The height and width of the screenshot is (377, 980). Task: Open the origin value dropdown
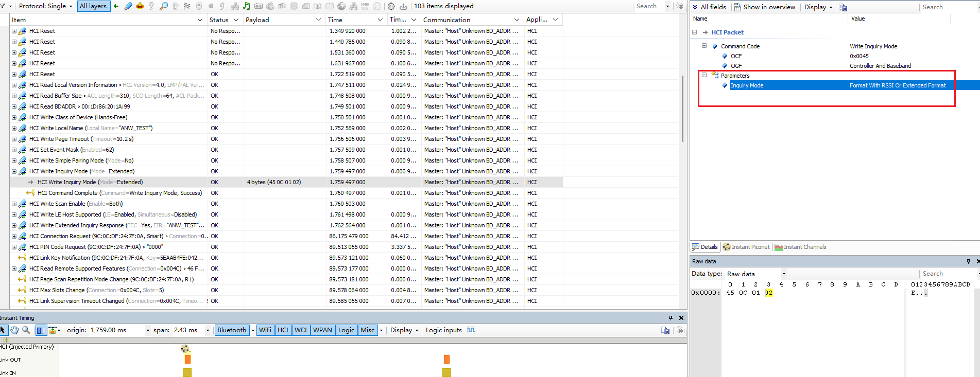pyautogui.click(x=148, y=330)
